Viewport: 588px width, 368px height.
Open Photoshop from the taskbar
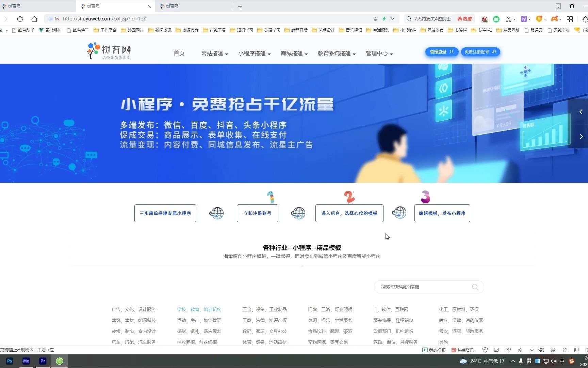point(10,361)
